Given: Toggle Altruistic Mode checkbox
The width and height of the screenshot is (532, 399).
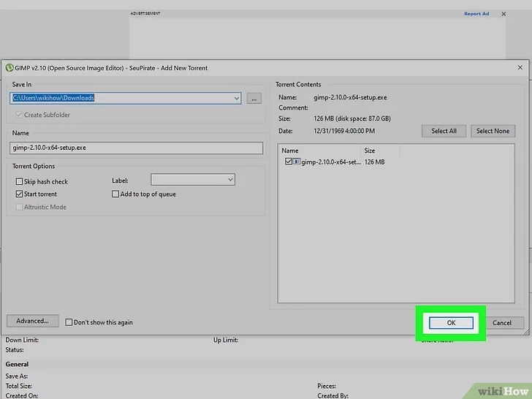Looking at the screenshot, I should point(19,207).
